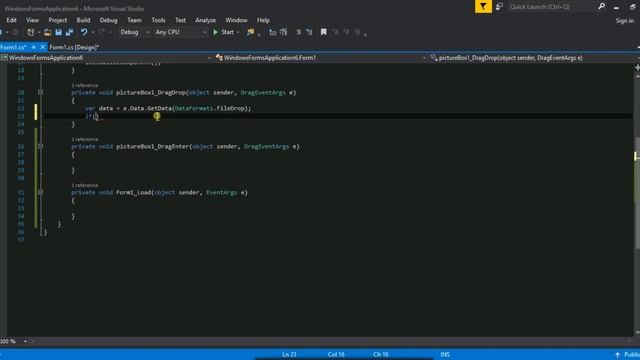This screenshot has width=640, height=360.
Task: Click the green Start play icon
Action: pyautogui.click(x=216, y=32)
